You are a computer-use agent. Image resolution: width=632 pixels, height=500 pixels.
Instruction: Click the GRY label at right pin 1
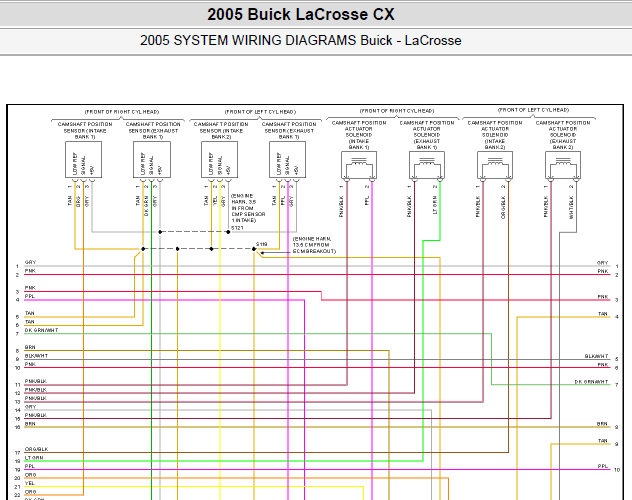pos(603,263)
